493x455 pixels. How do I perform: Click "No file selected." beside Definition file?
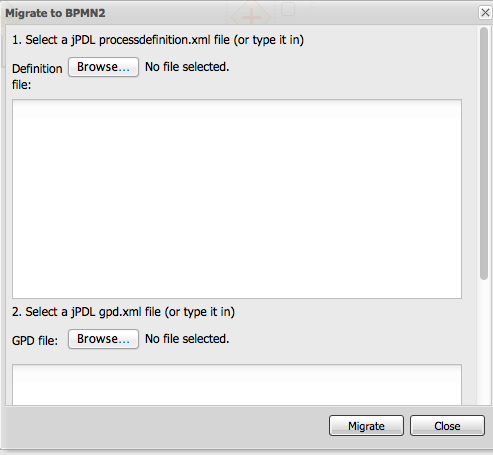click(187, 67)
